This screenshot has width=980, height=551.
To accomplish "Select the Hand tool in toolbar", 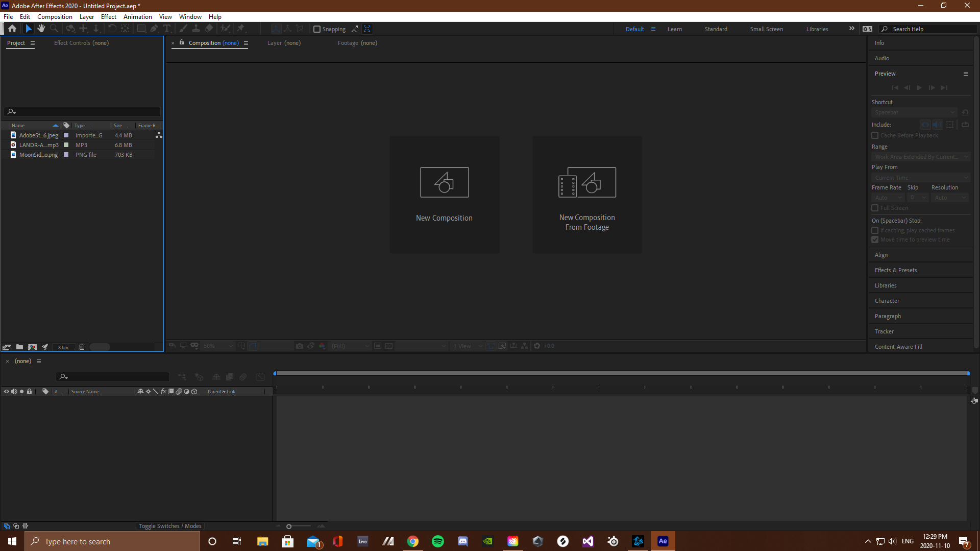I will click(41, 29).
